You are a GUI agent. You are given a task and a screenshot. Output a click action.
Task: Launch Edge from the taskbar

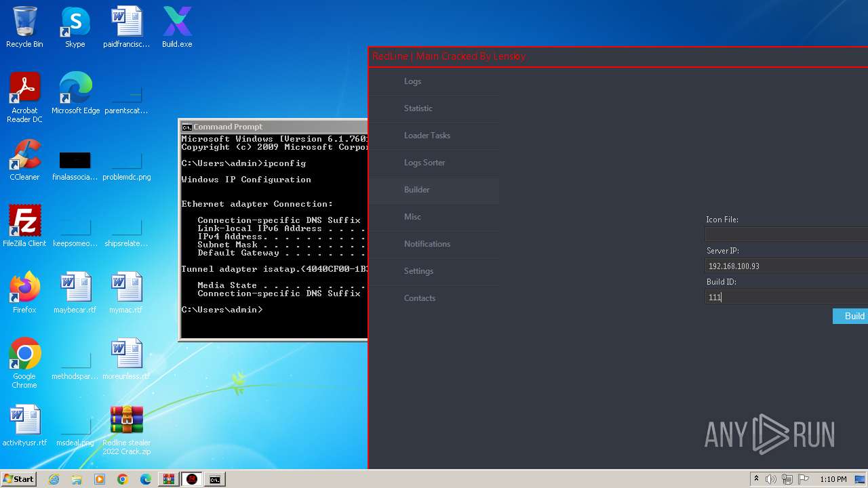pyautogui.click(x=145, y=479)
